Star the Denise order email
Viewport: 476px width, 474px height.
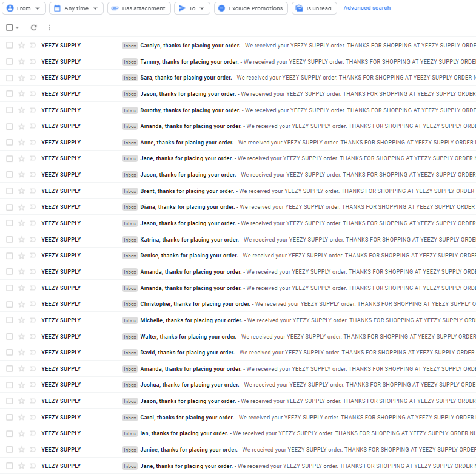click(x=22, y=256)
